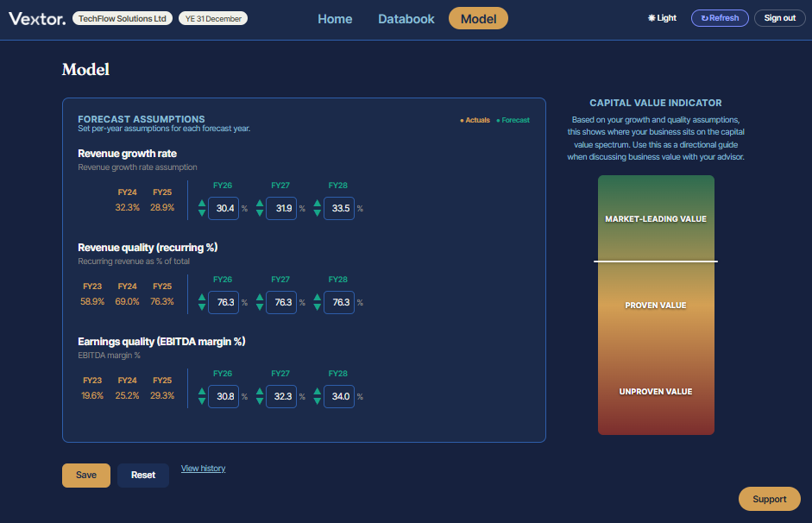Click the FY26 recurring revenue input field
Viewport: 812px width, 523px height.
point(223,302)
